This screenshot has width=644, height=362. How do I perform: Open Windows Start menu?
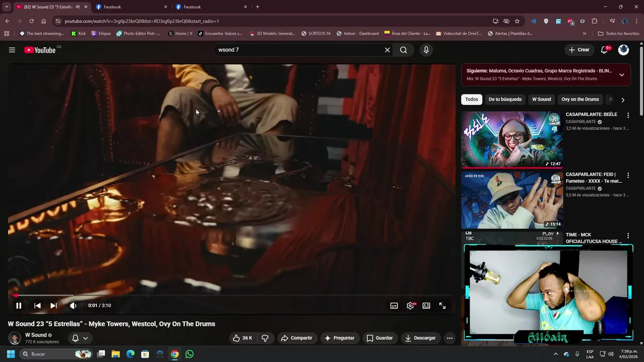click(11, 354)
